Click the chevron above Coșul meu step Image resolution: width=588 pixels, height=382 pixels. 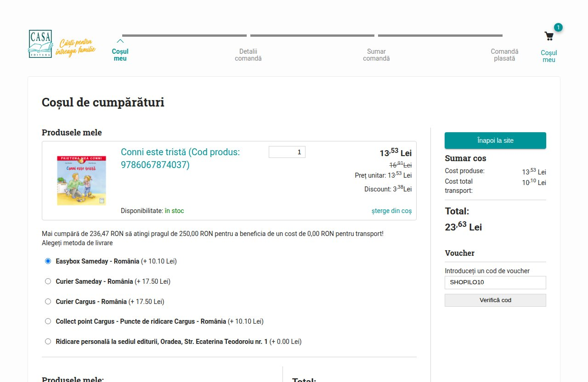coord(120,41)
